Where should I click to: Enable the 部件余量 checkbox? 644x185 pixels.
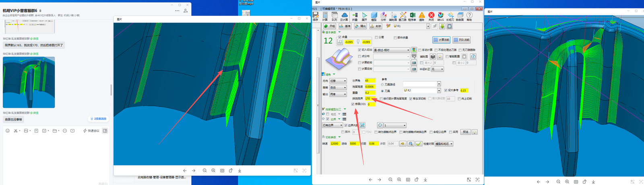[x=395, y=37]
